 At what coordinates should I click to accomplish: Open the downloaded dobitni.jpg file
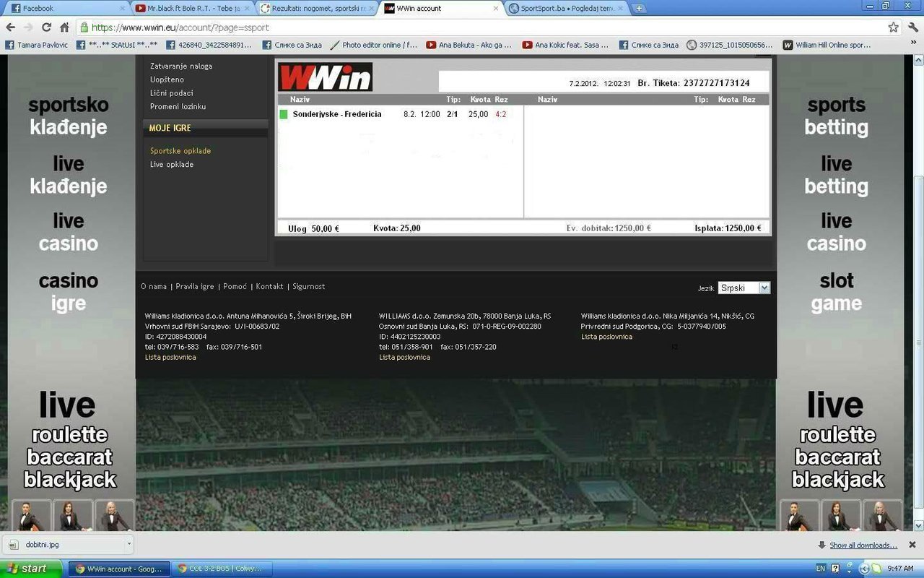(x=64, y=544)
